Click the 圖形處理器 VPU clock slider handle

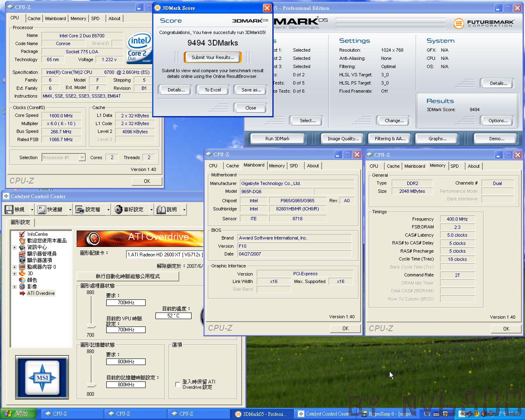pyautogui.click(x=91, y=326)
